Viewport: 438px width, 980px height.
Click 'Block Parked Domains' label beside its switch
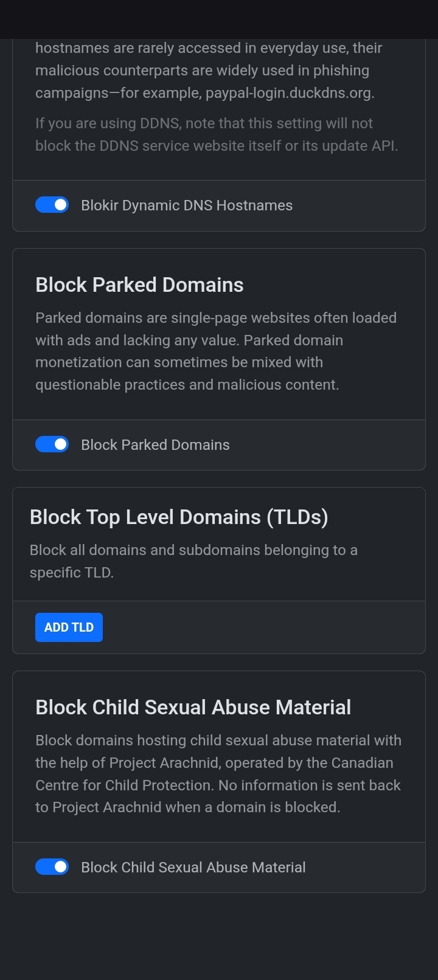click(x=155, y=445)
